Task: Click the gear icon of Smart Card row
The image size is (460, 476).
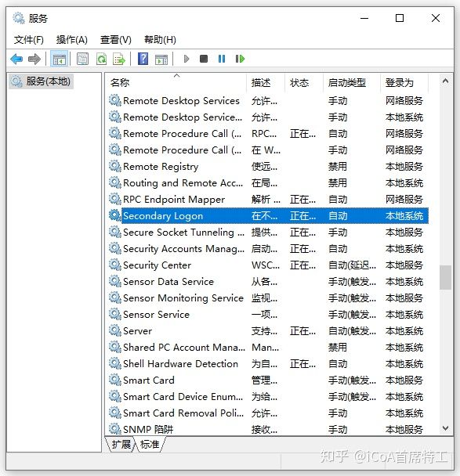Action: (x=115, y=380)
